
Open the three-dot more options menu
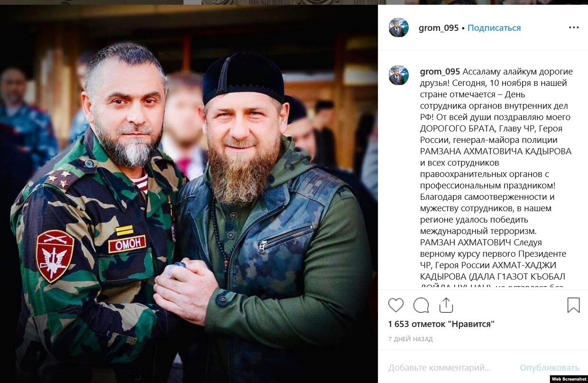click(574, 28)
